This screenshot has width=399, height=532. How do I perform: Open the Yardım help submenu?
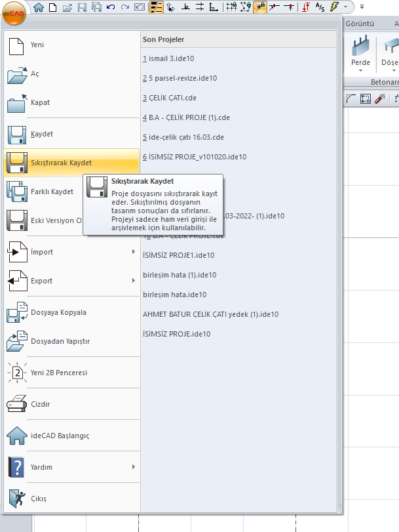(71, 467)
